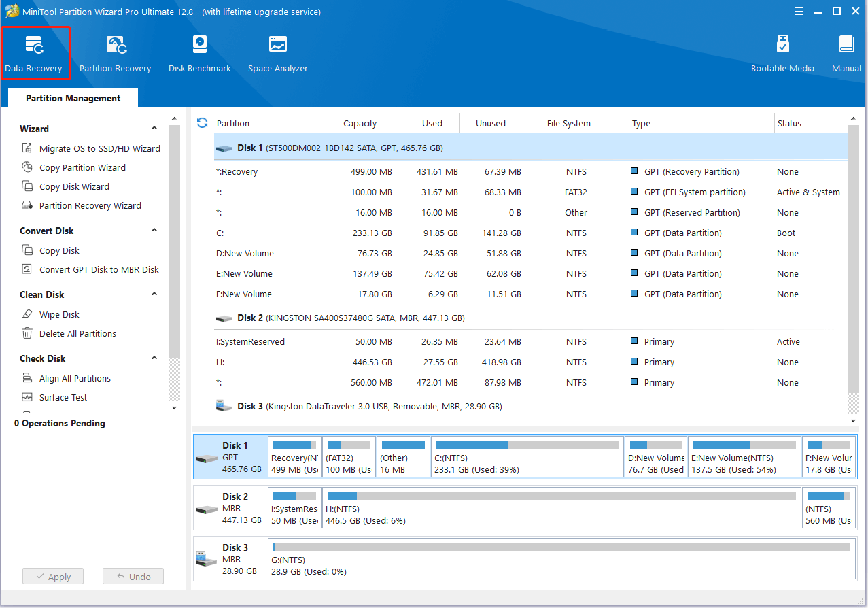Click the Align All Partitions icon
Screen dimensions: 868x608
click(x=27, y=378)
